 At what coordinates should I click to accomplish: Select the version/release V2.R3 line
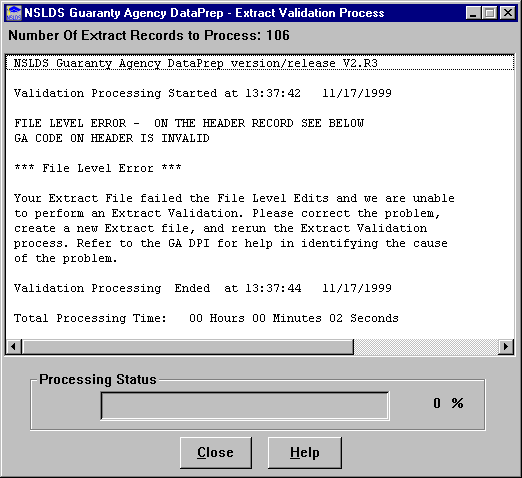[x=260, y=63]
